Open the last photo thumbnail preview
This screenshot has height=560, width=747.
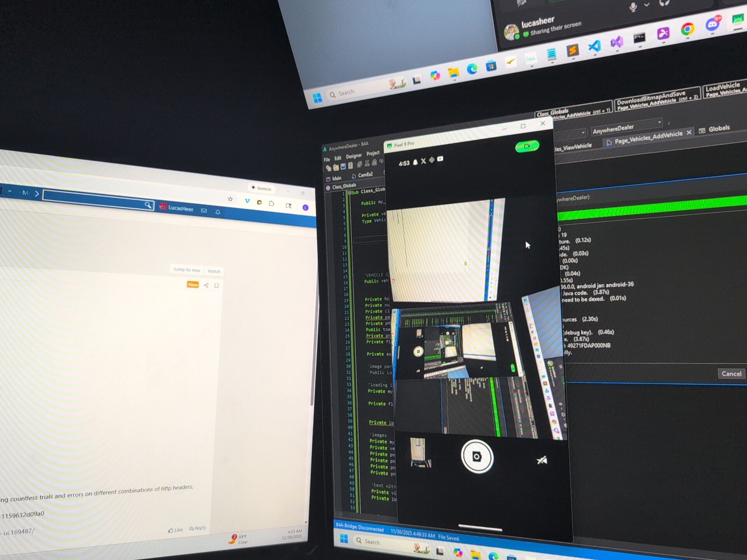coord(419,452)
